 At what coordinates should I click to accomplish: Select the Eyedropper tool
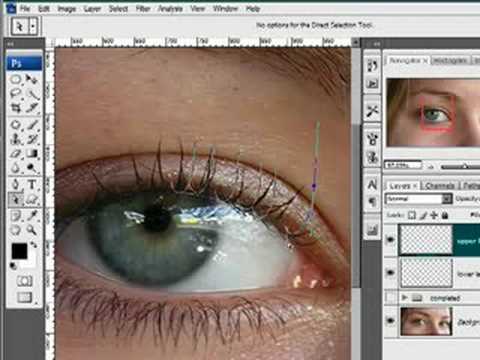tap(32, 215)
